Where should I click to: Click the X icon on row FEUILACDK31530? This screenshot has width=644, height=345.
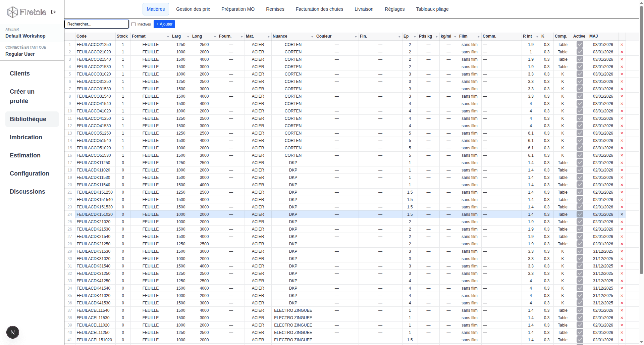click(622, 251)
